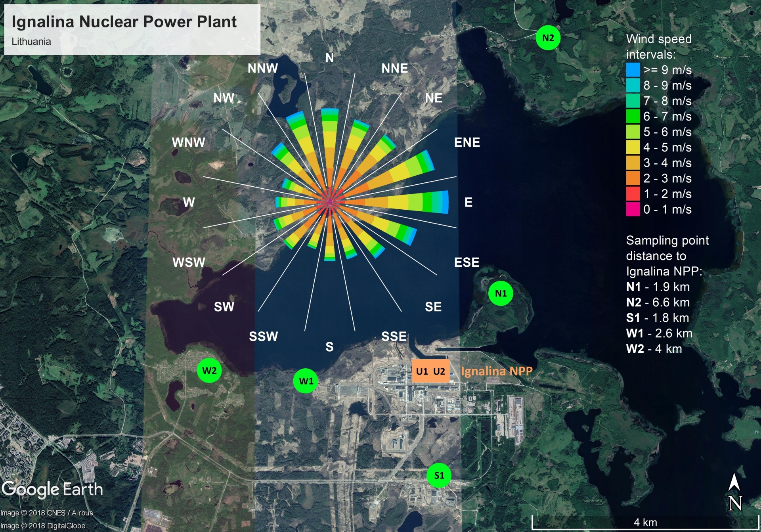Select the 4 - 5 m/s yellow swatch
The height and width of the screenshot is (532, 761).
click(633, 147)
